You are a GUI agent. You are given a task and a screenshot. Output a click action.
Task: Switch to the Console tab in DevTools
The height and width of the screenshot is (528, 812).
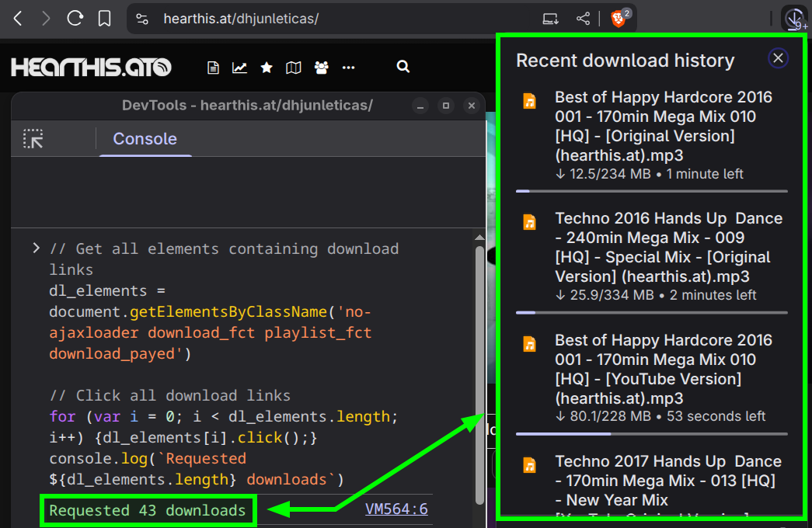[x=145, y=139]
